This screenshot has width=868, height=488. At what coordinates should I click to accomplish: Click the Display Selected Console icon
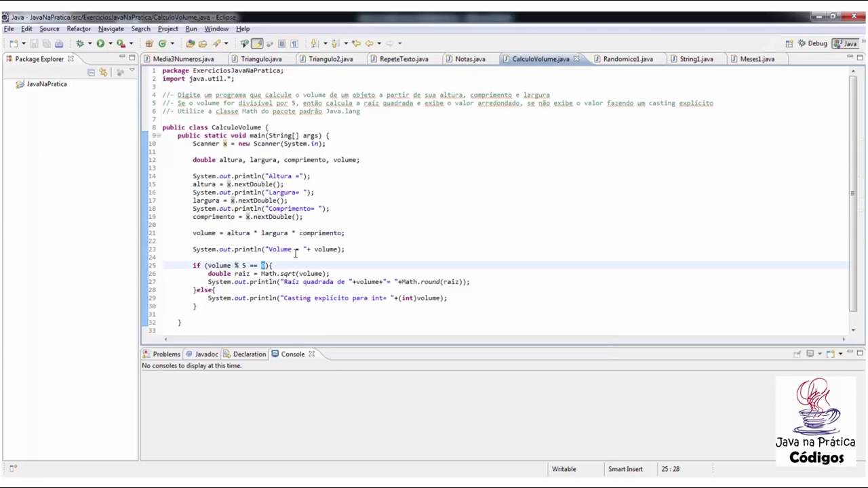click(810, 354)
